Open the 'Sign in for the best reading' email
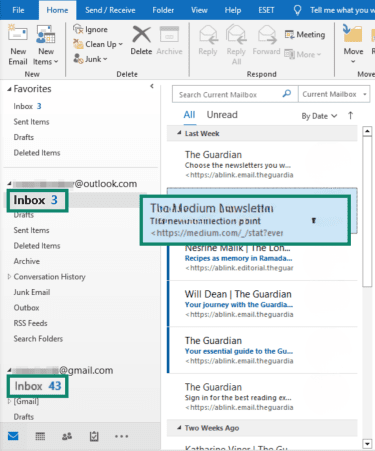This screenshot has height=451, width=375. click(x=262, y=397)
